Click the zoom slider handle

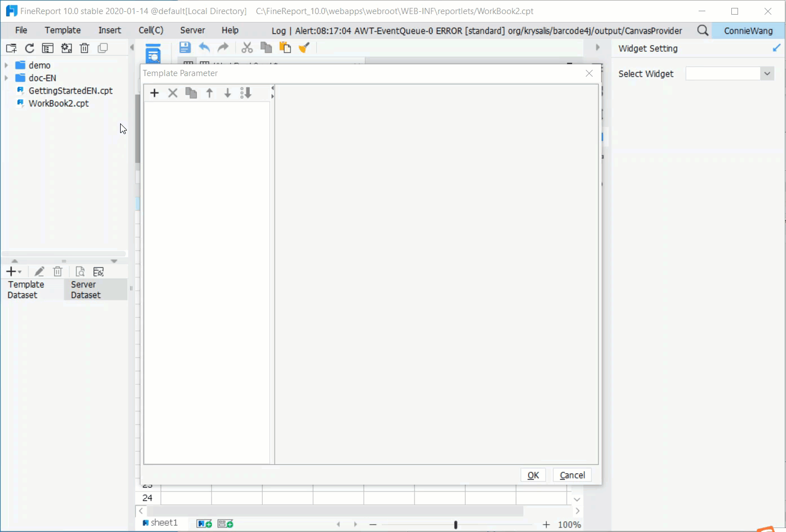click(456, 525)
